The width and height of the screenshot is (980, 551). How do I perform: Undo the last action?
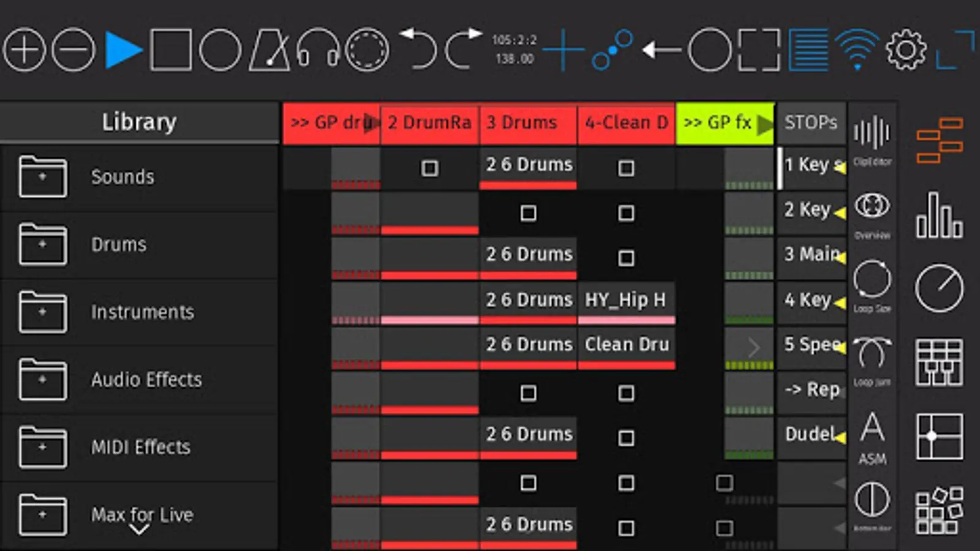(x=418, y=48)
